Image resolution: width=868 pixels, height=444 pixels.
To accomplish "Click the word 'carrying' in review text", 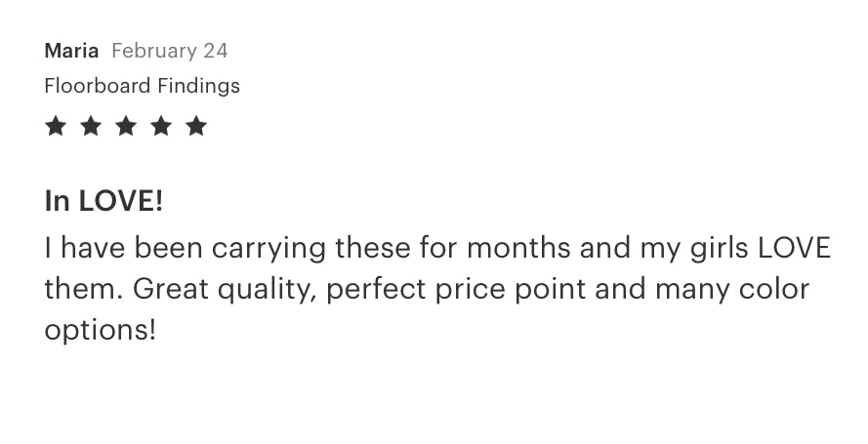I will [x=269, y=248].
